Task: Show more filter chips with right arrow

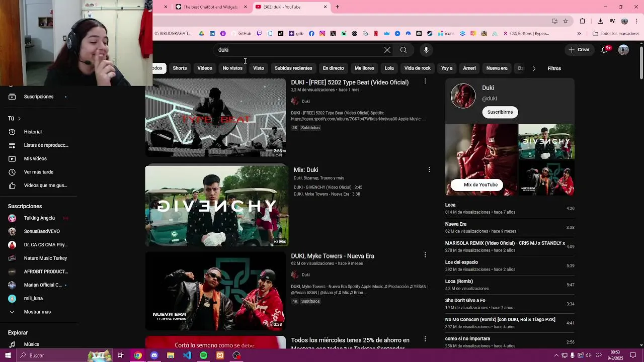Action: click(x=534, y=68)
